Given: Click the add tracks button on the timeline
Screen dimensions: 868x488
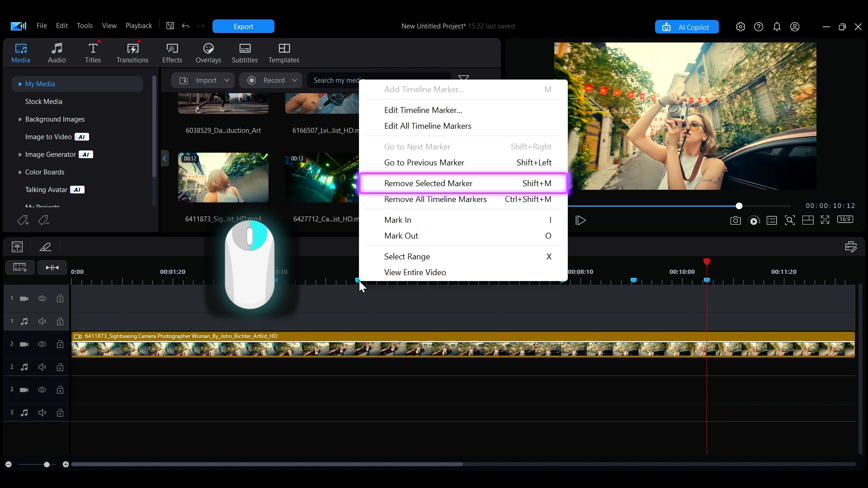Looking at the screenshot, I should point(20,267).
